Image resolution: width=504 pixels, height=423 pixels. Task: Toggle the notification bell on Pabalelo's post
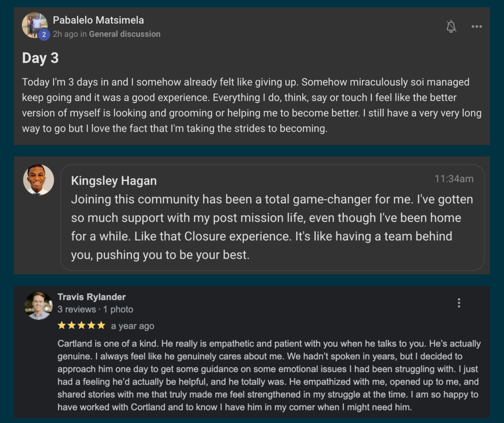tap(451, 26)
